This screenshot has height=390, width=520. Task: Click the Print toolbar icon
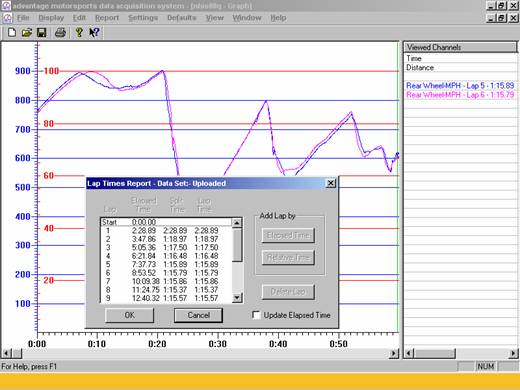60,32
